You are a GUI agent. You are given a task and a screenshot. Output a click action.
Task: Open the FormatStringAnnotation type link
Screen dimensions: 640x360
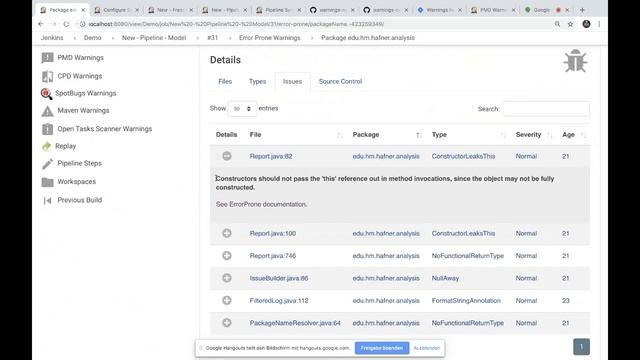pyautogui.click(x=466, y=301)
